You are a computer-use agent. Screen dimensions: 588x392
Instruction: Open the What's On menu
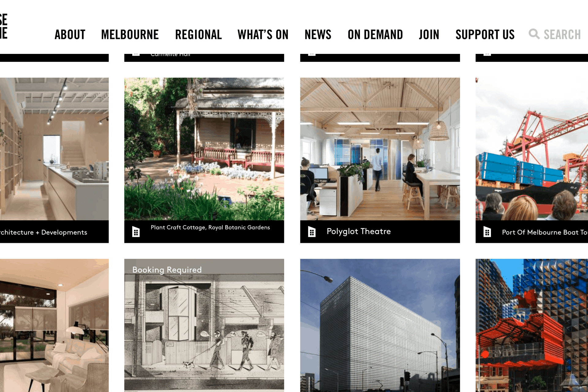click(263, 35)
